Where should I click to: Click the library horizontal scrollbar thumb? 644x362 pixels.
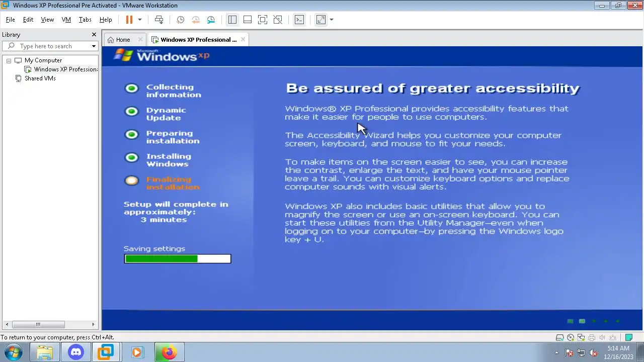[x=38, y=324]
